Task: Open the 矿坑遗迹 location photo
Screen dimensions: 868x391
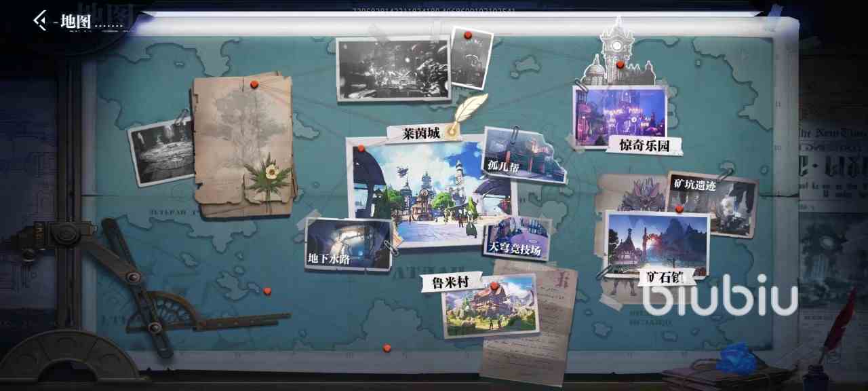Action: (712, 204)
